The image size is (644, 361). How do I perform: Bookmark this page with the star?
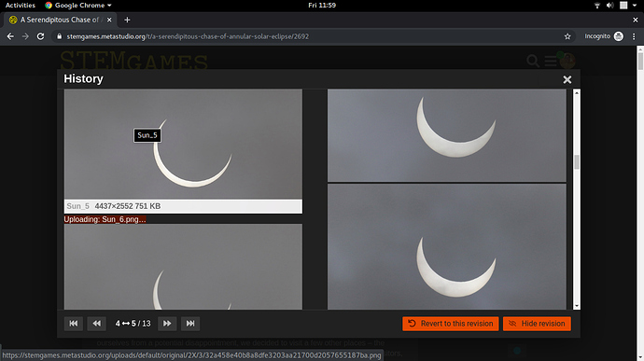567,36
